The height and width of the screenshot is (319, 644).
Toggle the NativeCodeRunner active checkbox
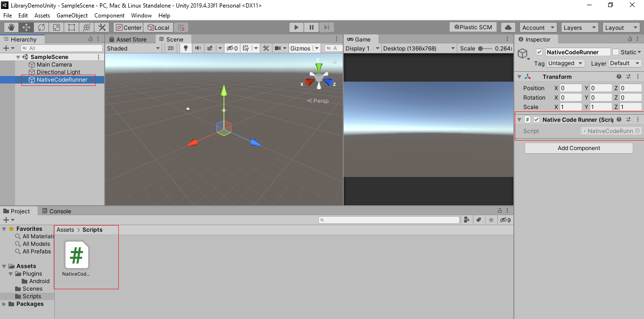(539, 52)
